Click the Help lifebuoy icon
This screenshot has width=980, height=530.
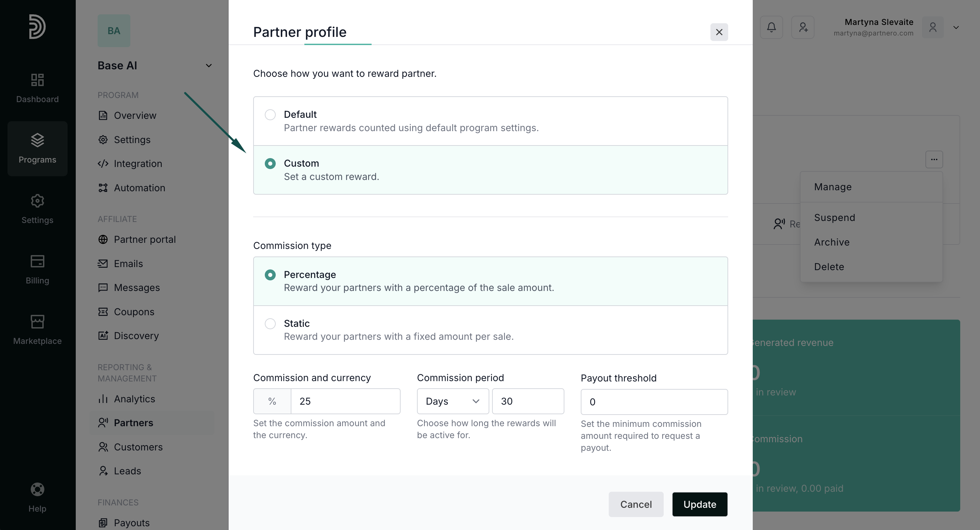(x=37, y=489)
